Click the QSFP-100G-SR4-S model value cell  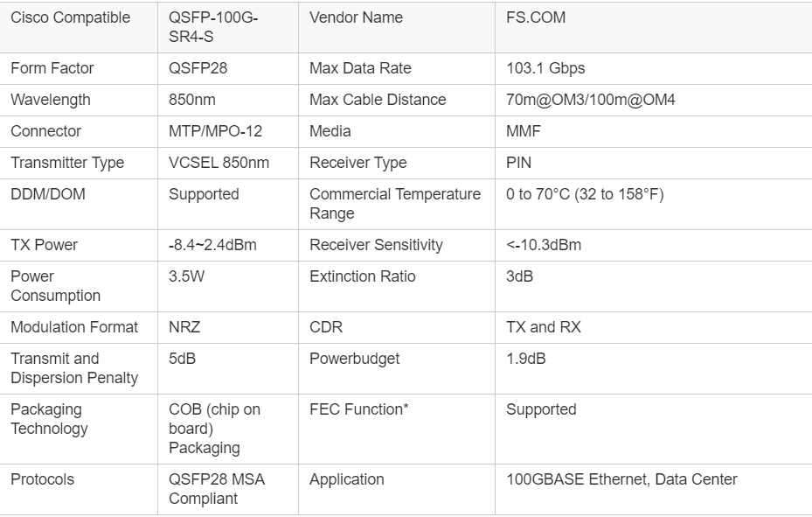212,27
